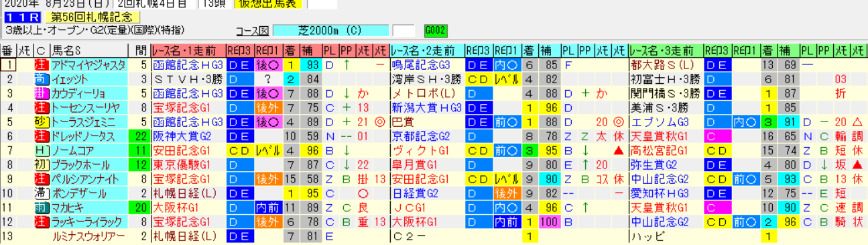This screenshot has height=245, width=868.
Task: Click the 馬名S column header
Action: tap(89, 50)
